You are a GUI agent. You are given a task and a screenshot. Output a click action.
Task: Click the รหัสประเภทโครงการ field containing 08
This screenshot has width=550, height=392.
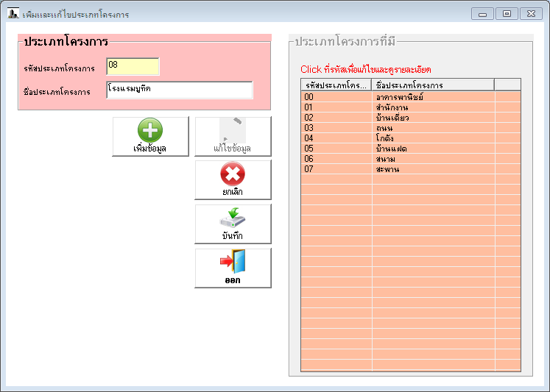point(133,67)
